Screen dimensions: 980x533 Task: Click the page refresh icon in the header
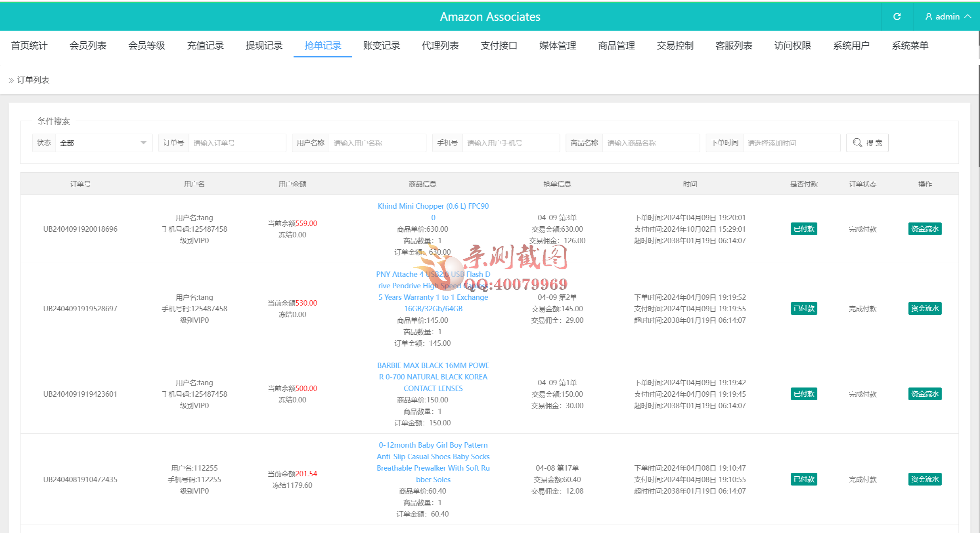tap(897, 16)
